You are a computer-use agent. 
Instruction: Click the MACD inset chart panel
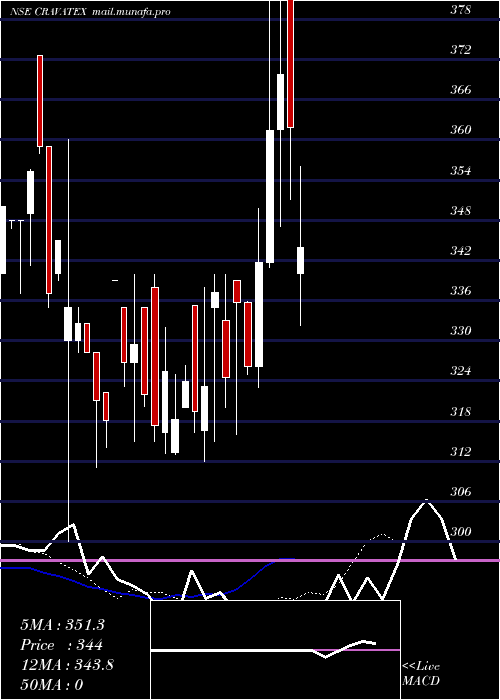coord(275,650)
